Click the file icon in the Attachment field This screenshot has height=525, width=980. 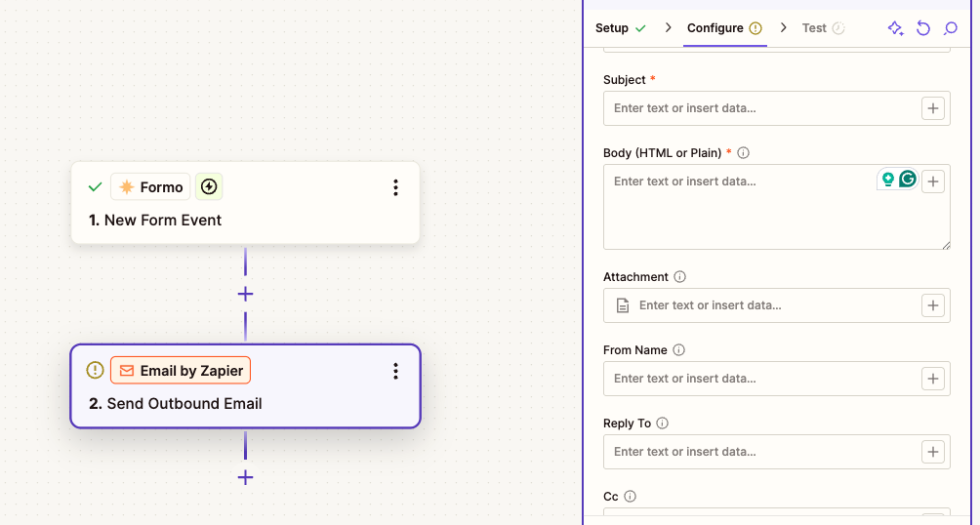pos(623,305)
